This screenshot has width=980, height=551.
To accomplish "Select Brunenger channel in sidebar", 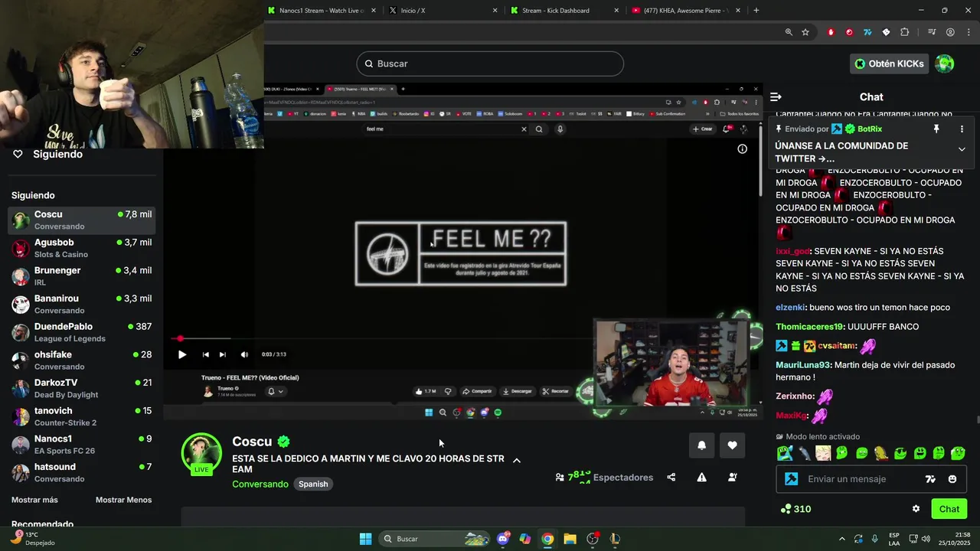I will (x=82, y=276).
